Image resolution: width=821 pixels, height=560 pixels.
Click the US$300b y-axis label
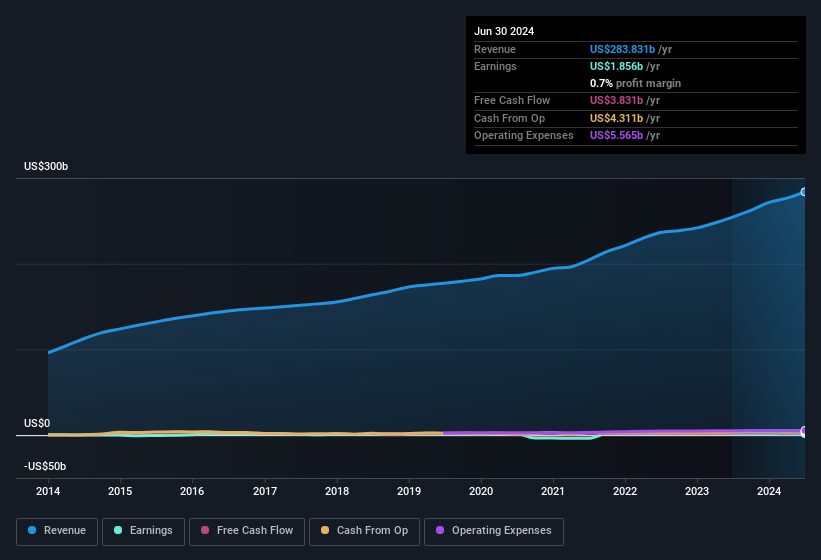46,166
